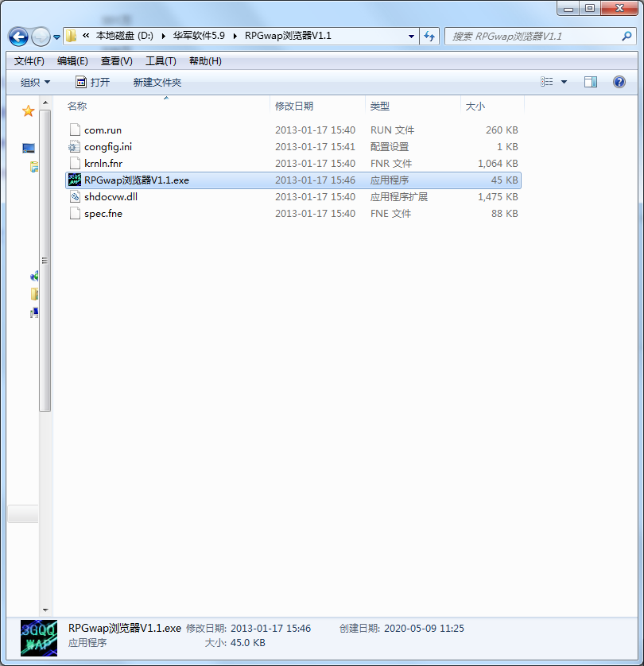Open the view options dropdown arrow
This screenshot has width=644, height=666.
[564, 82]
